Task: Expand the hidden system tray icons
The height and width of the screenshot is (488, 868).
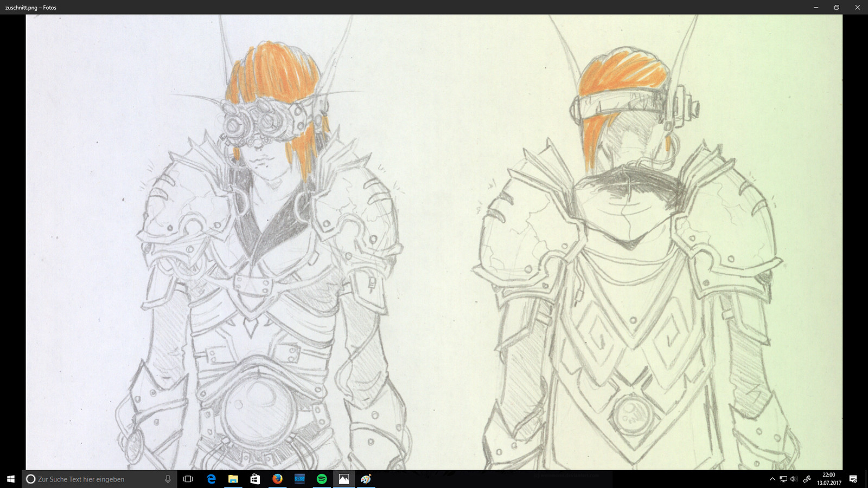Action: point(773,479)
